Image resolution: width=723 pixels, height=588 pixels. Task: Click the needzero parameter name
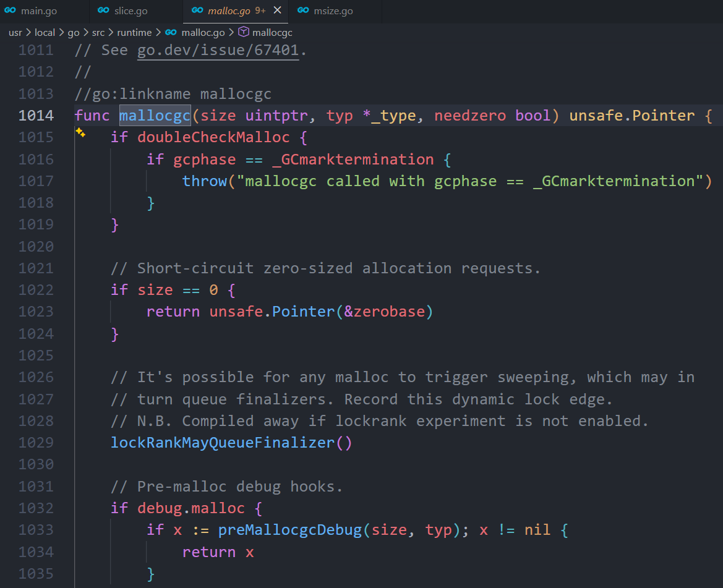470,115
